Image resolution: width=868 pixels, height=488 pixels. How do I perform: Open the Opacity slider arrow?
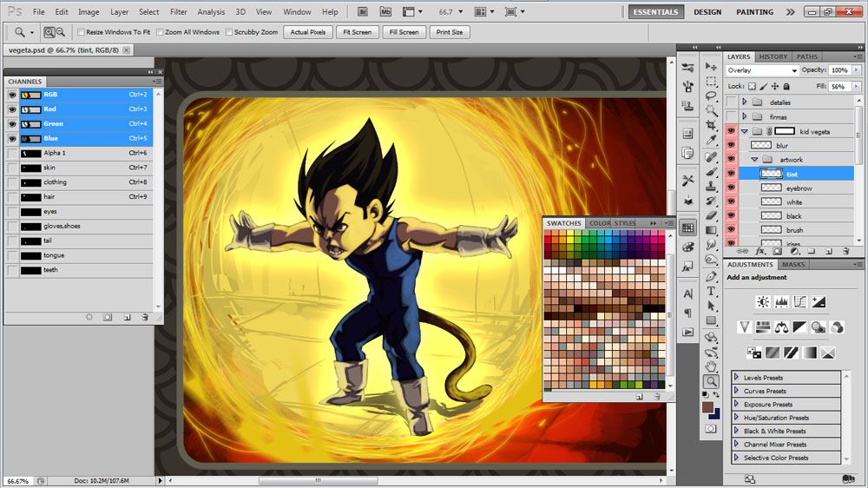click(x=857, y=70)
